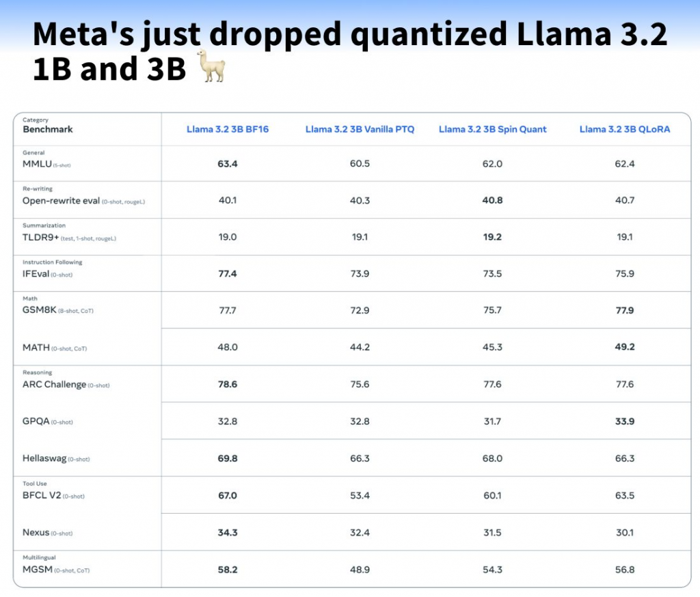Select the bold 77.9 GSM8K QLoRA score

pyautogui.click(x=624, y=310)
